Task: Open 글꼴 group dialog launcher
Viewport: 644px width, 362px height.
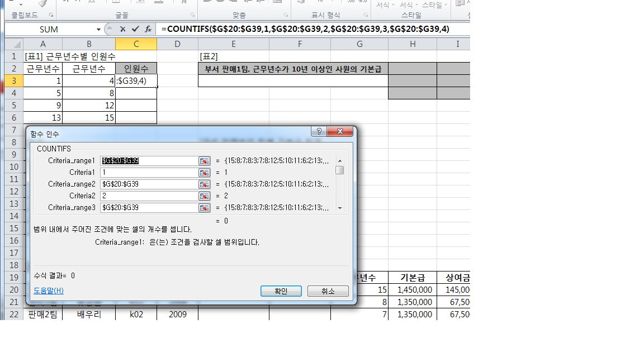Action: pyautogui.click(x=193, y=15)
